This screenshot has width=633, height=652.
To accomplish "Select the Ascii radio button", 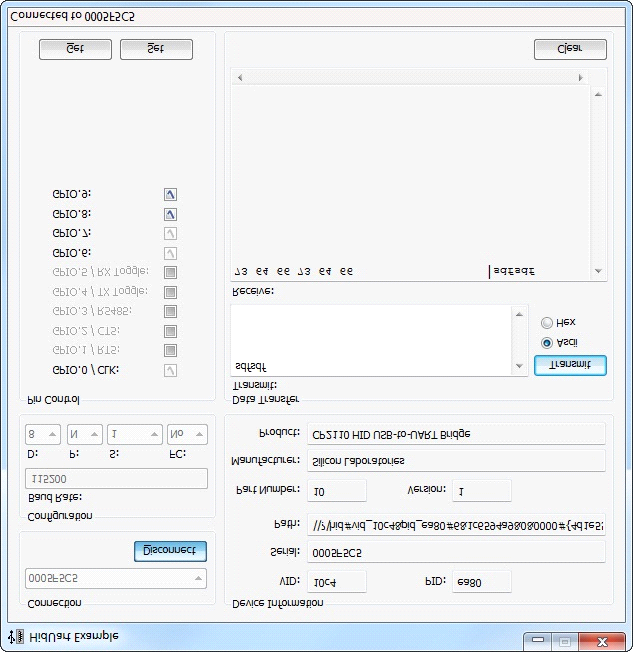I will coord(546,343).
